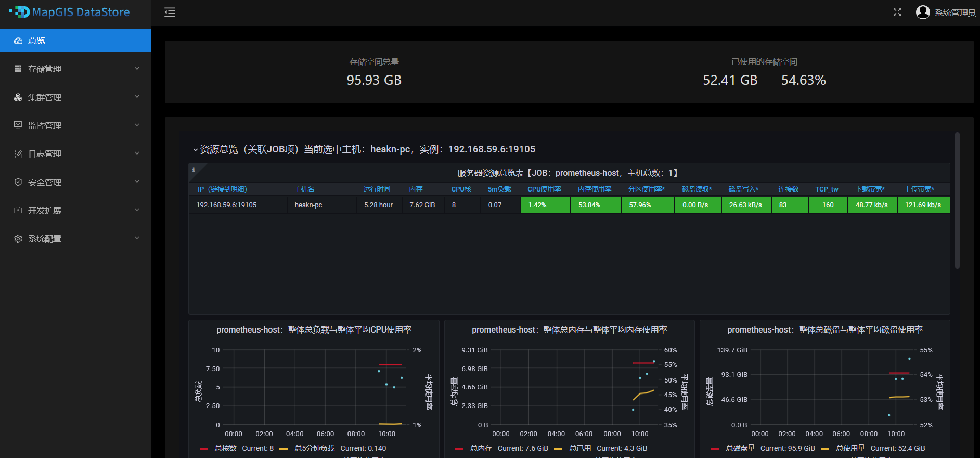Sort by 内存使用率 column header
Viewport: 980px width, 458px height.
(595, 189)
